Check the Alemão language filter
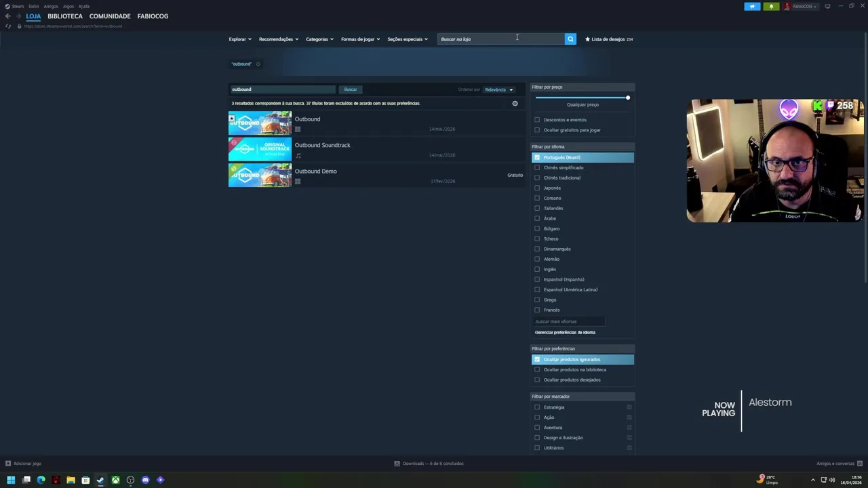868x488 pixels. pos(537,259)
